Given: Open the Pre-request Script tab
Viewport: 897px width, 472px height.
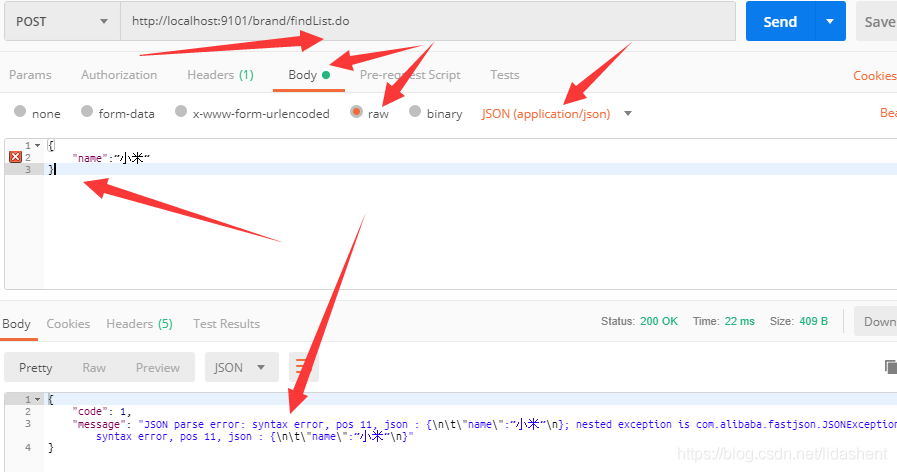Looking at the screenshot, I should 410,75.
